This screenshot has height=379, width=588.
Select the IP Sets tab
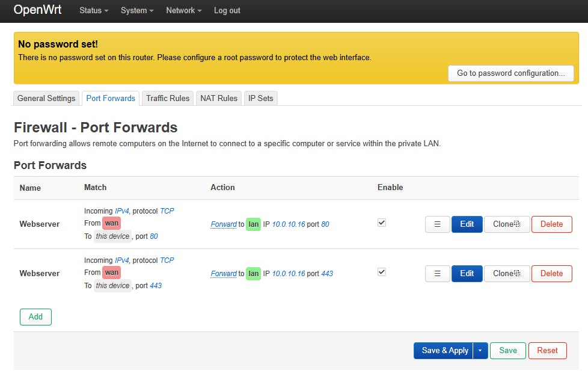pos(261,98)
